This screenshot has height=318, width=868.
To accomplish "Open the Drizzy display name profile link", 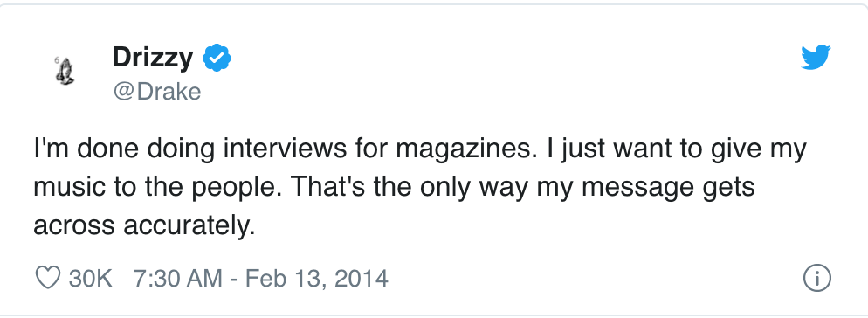I will click(x=153, y=58).
